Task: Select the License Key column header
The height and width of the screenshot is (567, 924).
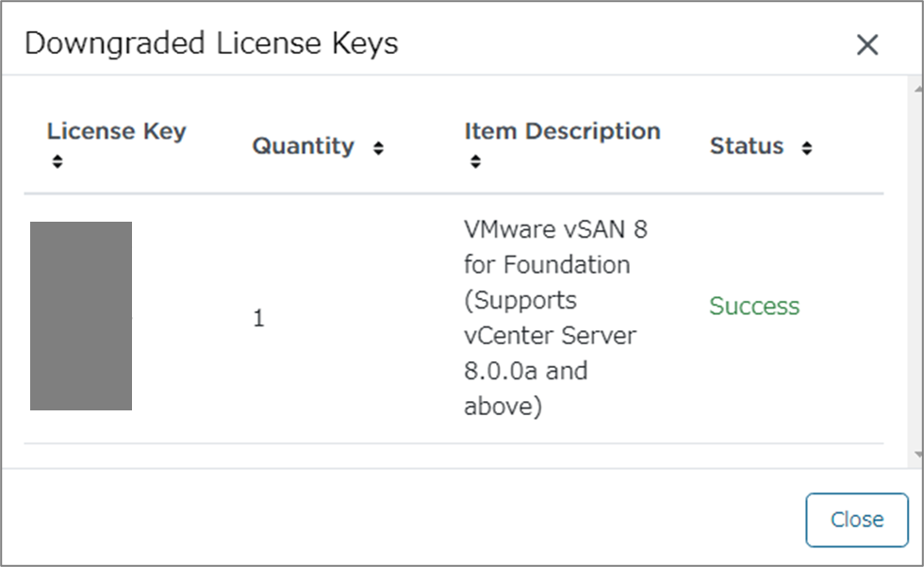Action: 117,131
